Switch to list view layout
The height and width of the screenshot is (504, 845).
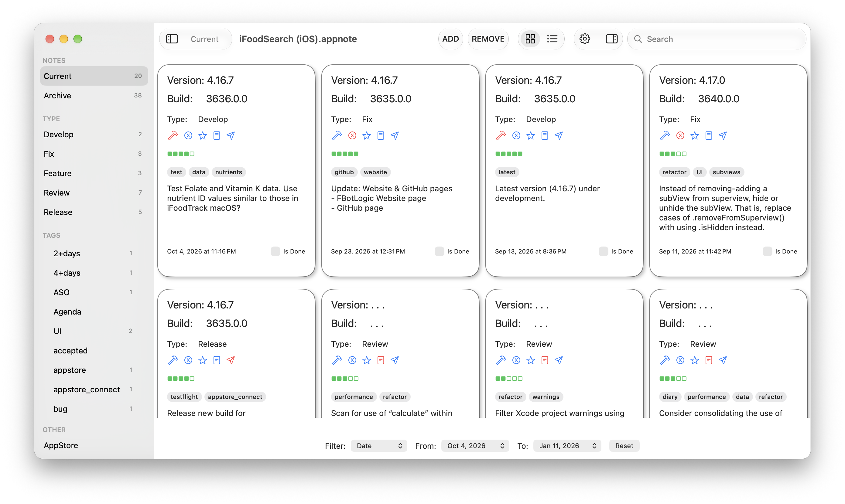(552, 39)
